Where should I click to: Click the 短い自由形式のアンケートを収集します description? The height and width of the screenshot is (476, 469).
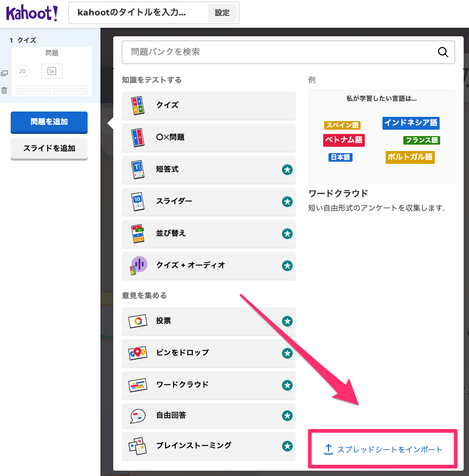point(376,208)
